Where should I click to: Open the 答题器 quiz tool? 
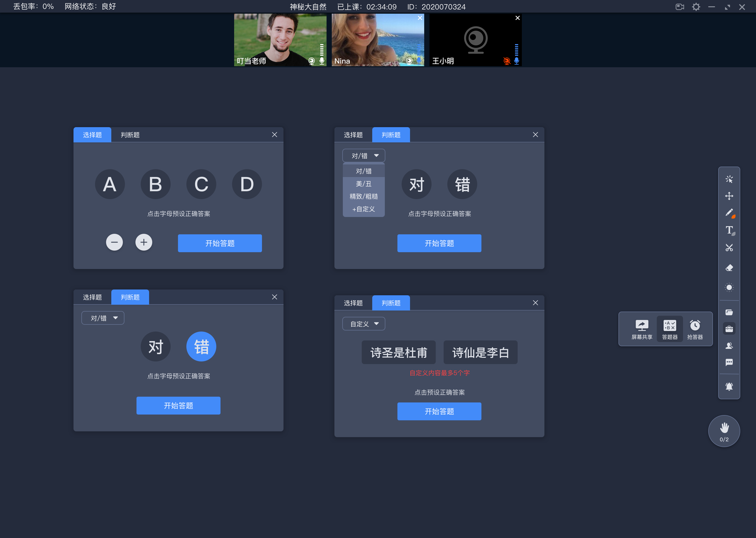click(x=669, y=328)
